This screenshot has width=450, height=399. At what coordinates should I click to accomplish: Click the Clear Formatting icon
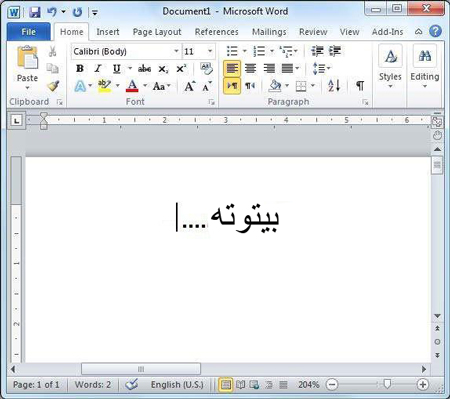(206, 68)
